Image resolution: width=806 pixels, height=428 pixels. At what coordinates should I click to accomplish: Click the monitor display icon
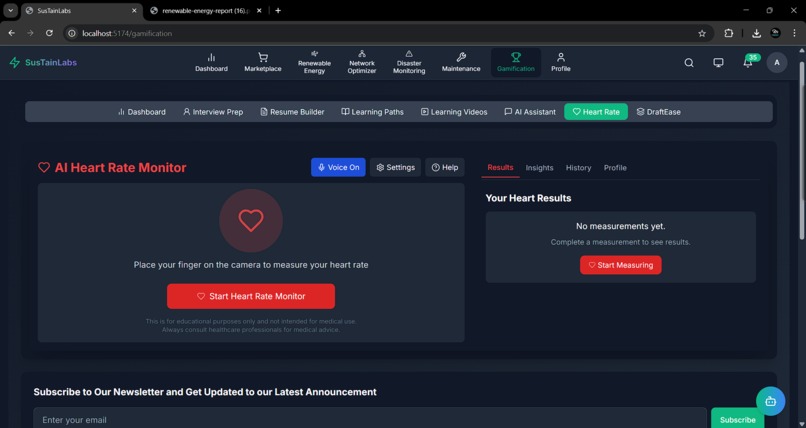(718, 63)
